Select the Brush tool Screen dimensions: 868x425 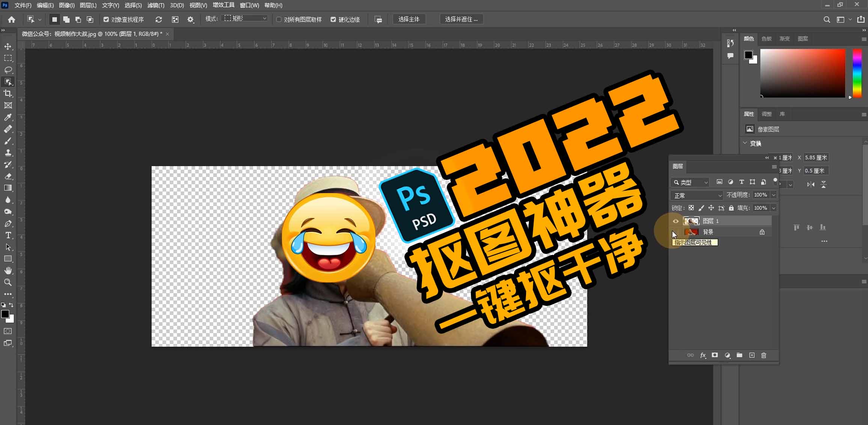(8, 141)
